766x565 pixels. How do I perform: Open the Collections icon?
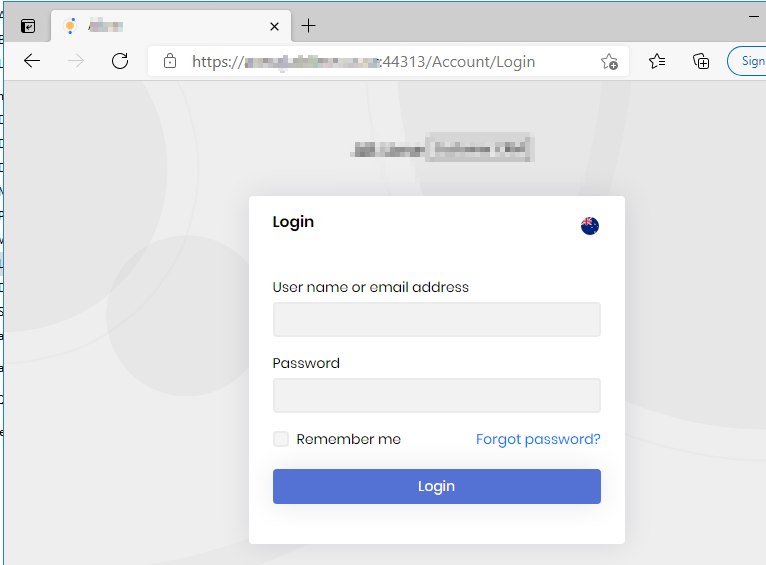point(702,61)
